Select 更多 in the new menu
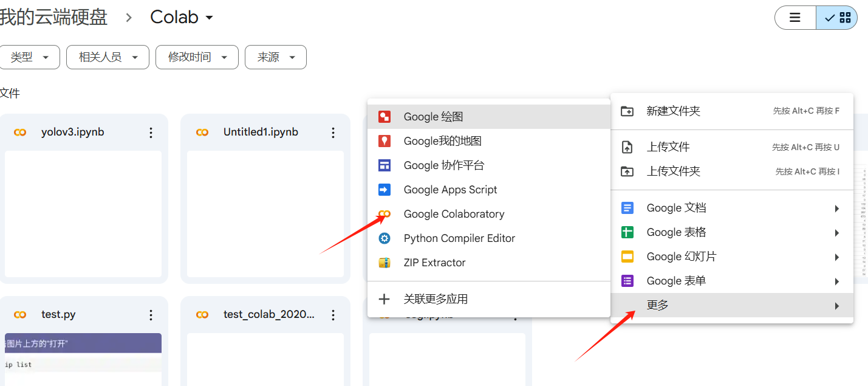 coord(732,305)
